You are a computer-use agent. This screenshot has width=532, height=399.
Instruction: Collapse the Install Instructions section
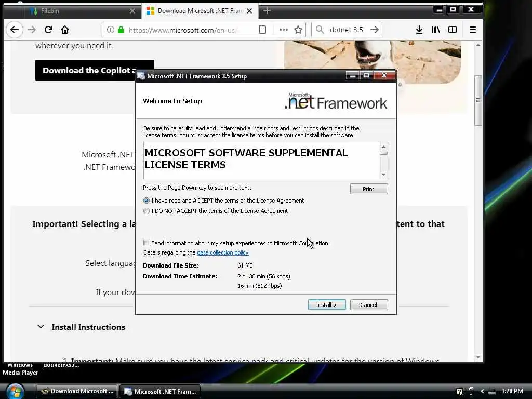pos(41,327)
